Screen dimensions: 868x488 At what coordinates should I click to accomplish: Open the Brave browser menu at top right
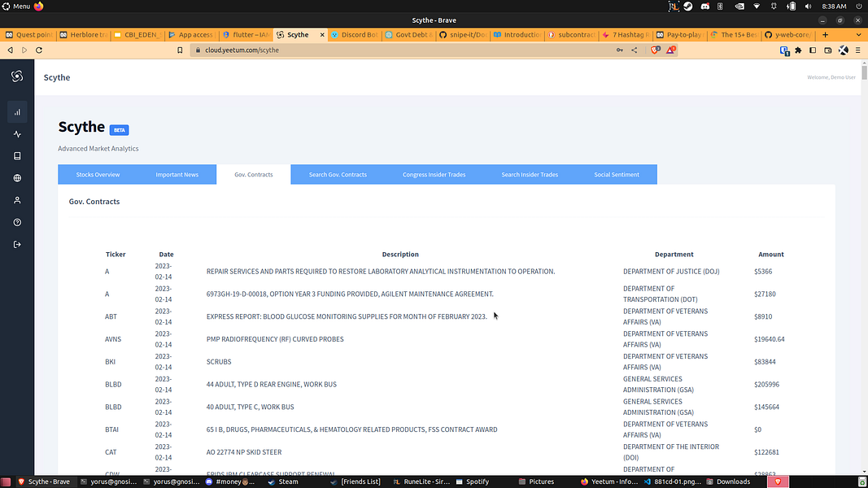click(857, 50)
